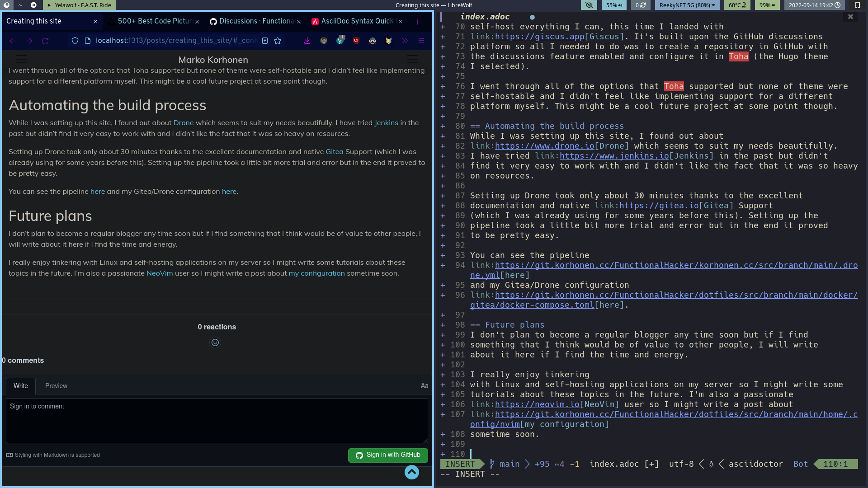868x488 pixels.
Task: Select the Write tab in comment editor
Action: click(x=21, y=385)
